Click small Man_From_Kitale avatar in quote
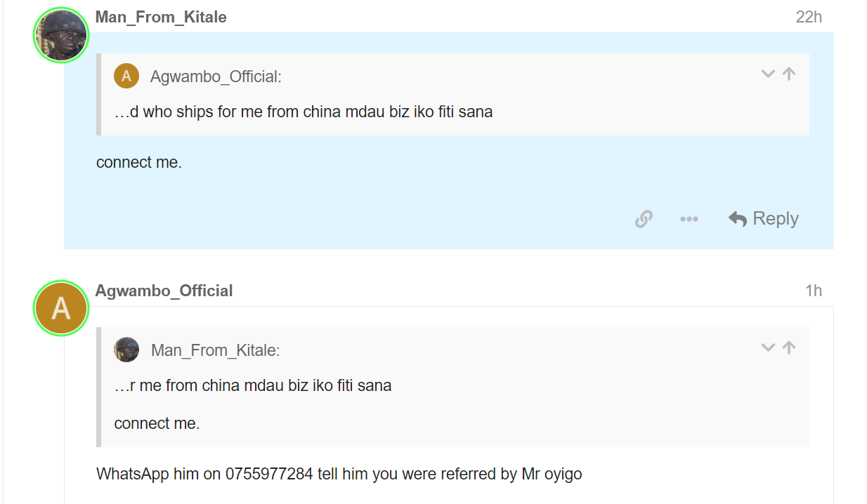This screenshot has height=504, width=867. tap(126, 350)
